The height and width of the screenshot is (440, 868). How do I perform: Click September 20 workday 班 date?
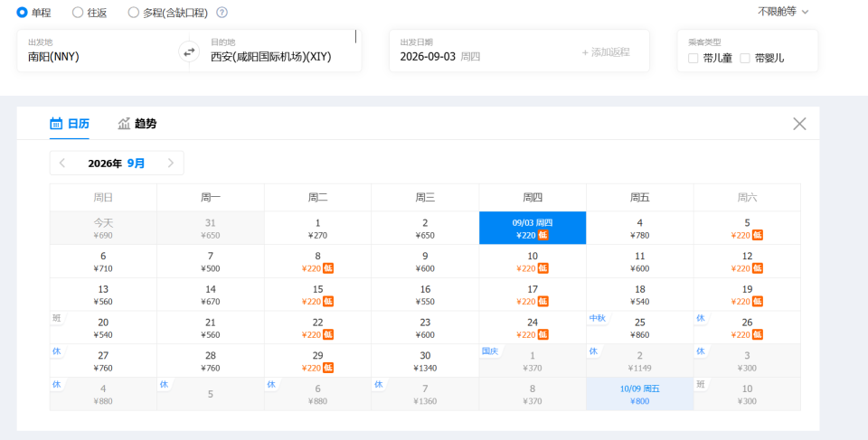103,328
